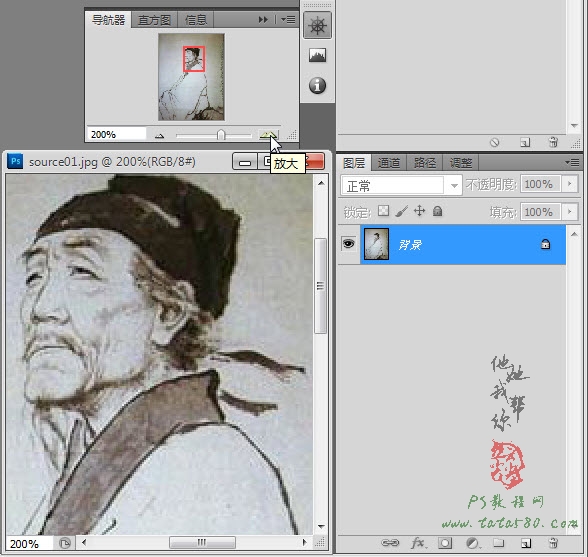Screen dimensions: 588x557
Task: Open the fill slider arrow
Action: click(x=570, y=212)
